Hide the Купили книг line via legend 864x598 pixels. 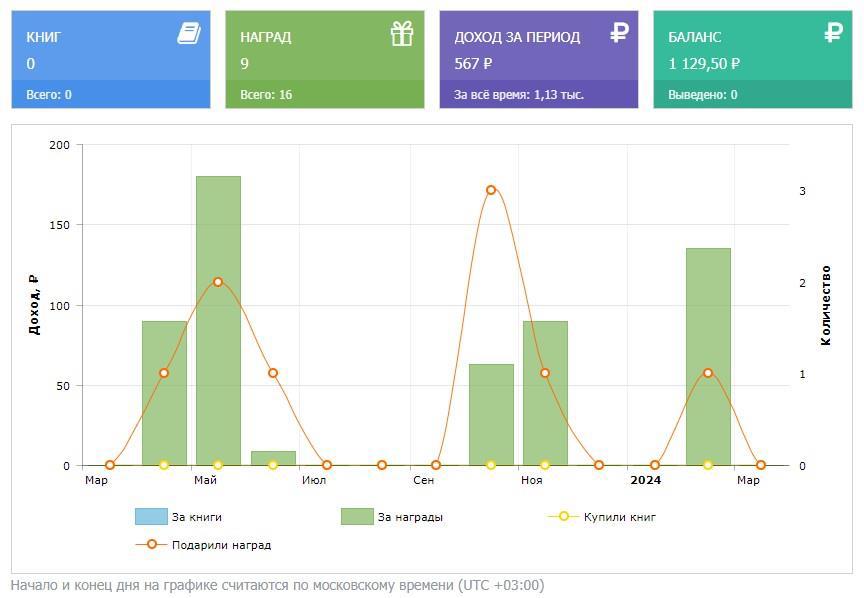[x=619, y=517]
